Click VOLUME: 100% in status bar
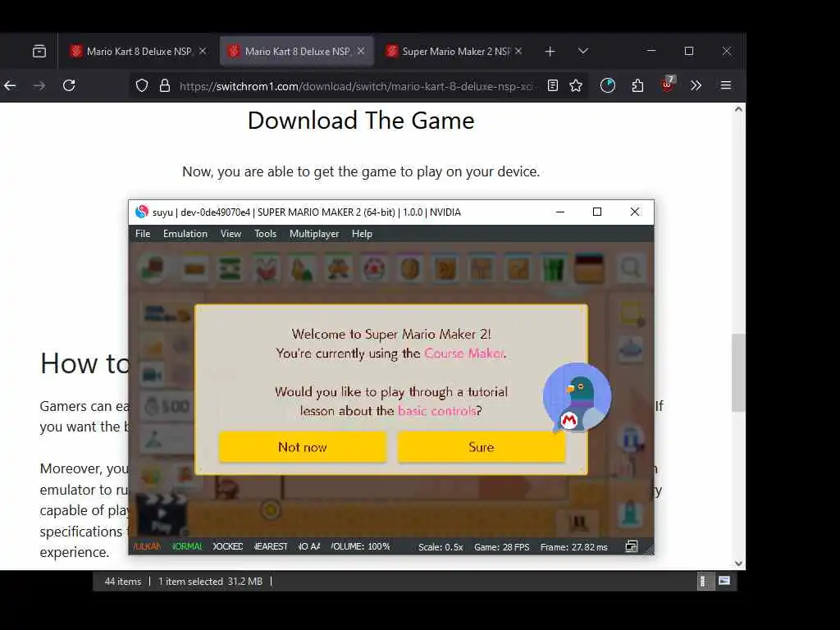The width and height of the screenshot is (840, 630). click(x=361, y=546)
